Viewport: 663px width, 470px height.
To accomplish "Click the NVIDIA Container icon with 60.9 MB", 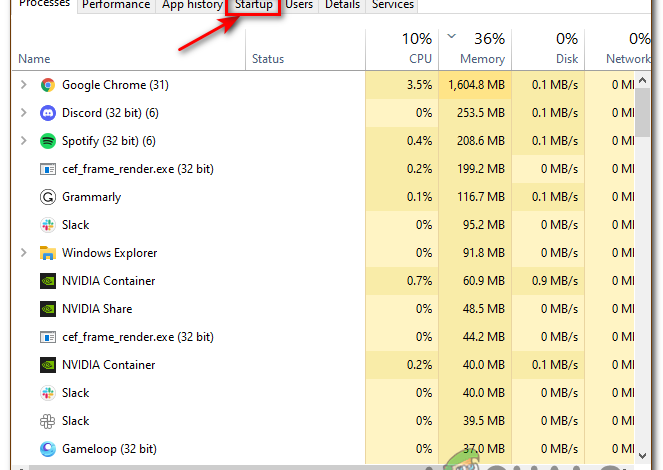I will click(x=48, y=281).
